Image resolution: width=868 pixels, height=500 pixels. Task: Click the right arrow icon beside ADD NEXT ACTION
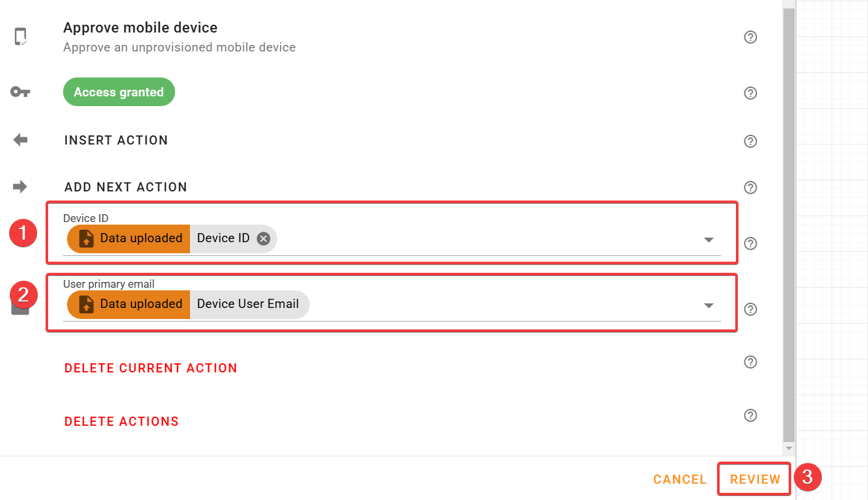[20, 187]
